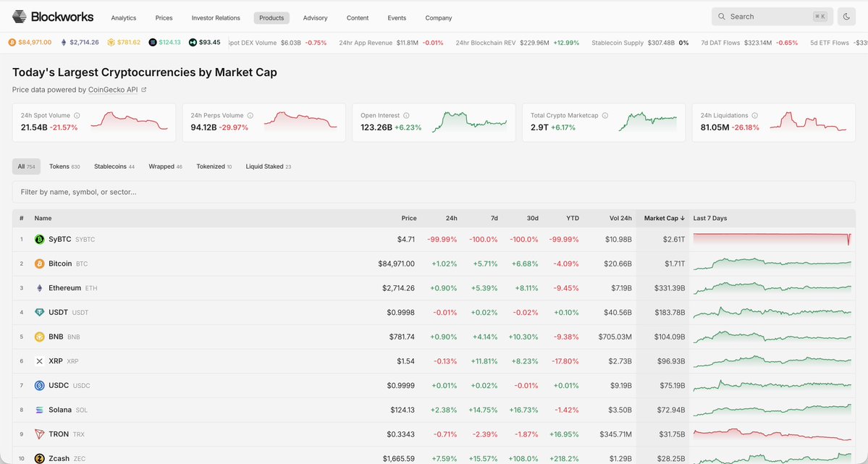Focus the filter by name, symbol, or sector field
868x464 pixels.
point(434,192)
